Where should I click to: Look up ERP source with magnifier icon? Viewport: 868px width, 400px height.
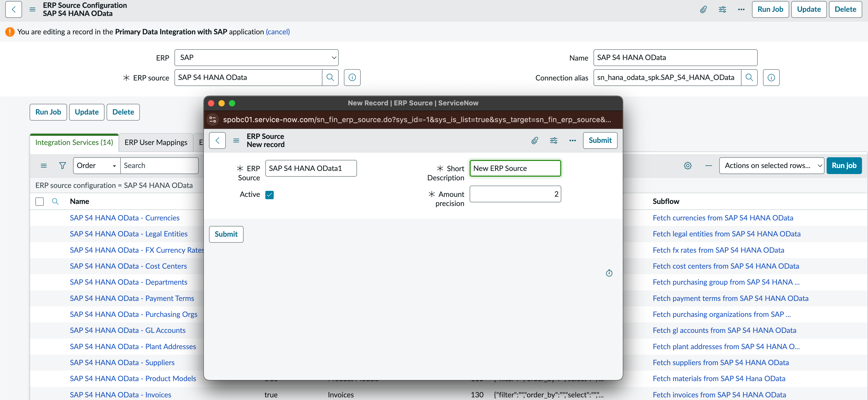pos(330,78)
